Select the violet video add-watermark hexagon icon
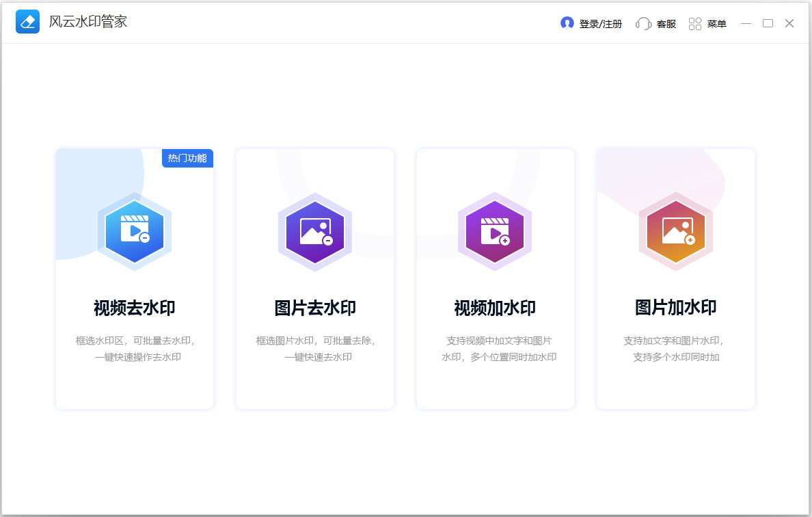The width and height of the screenshot is (812, 517). click(495, 231)
